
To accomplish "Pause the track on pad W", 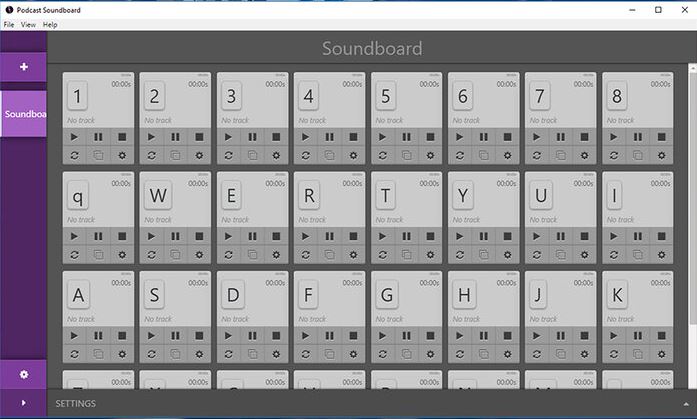I will click(175, 236).
